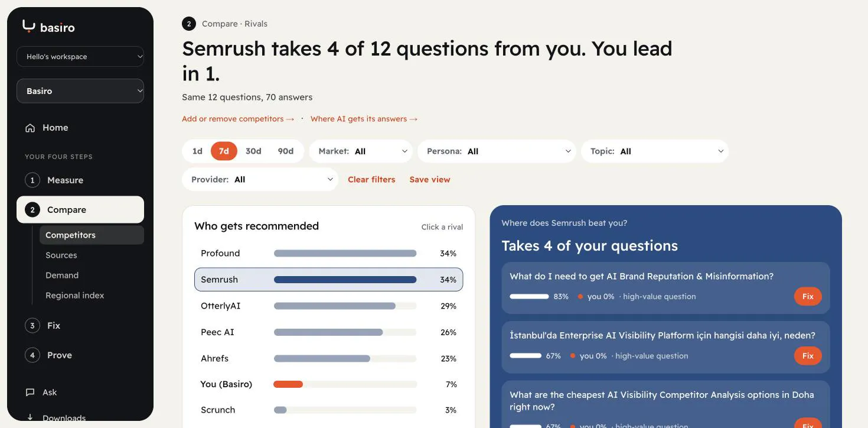This screenshot has width=868, height=428.
Task: Click the Downloads arrow icon
Action: pos(30,417)
